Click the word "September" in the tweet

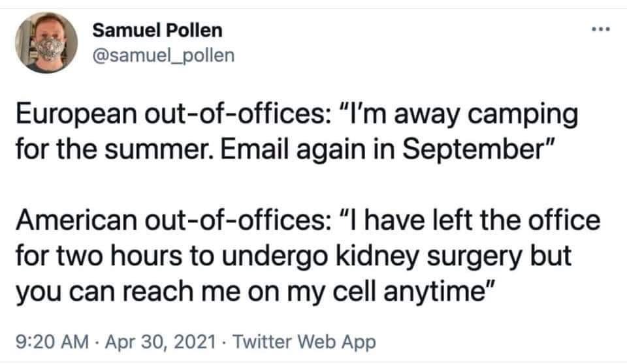(477, 149)
